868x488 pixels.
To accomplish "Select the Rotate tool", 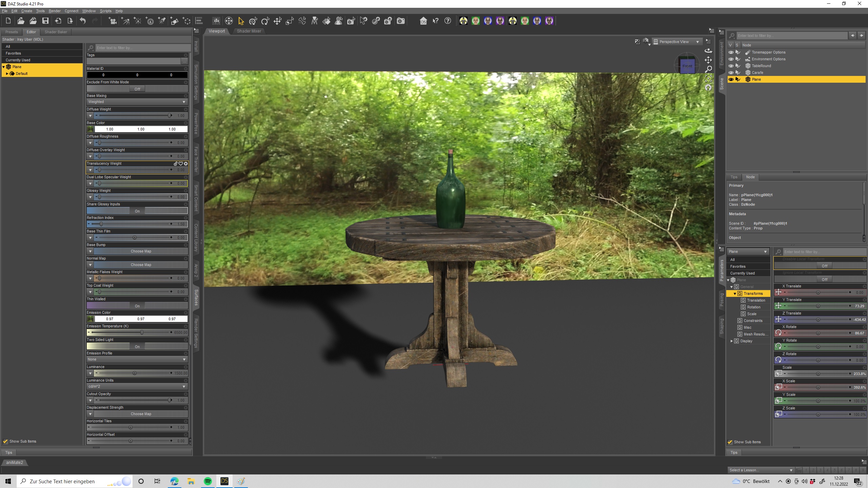I will 265,21.
